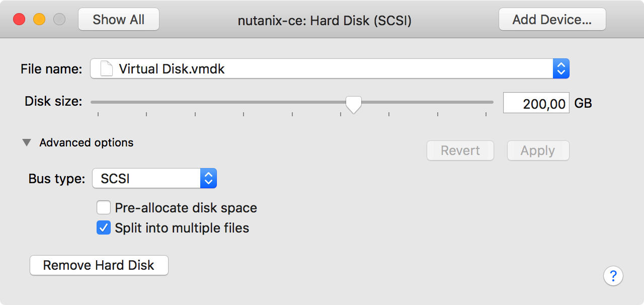Click the Add Device... button
The width and height of the screenshot is (644, 305).
[x=552, y=20]
